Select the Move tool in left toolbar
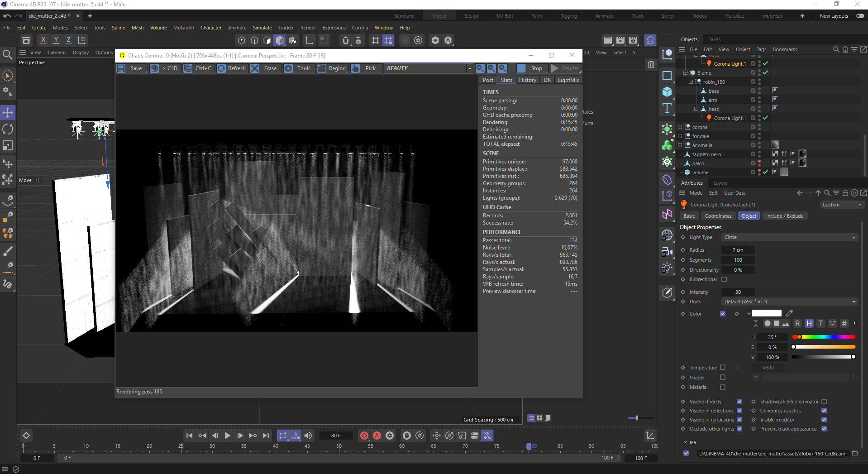Image resolution: width=868 pixels, height=474 pixels. [x=8, y=113]
